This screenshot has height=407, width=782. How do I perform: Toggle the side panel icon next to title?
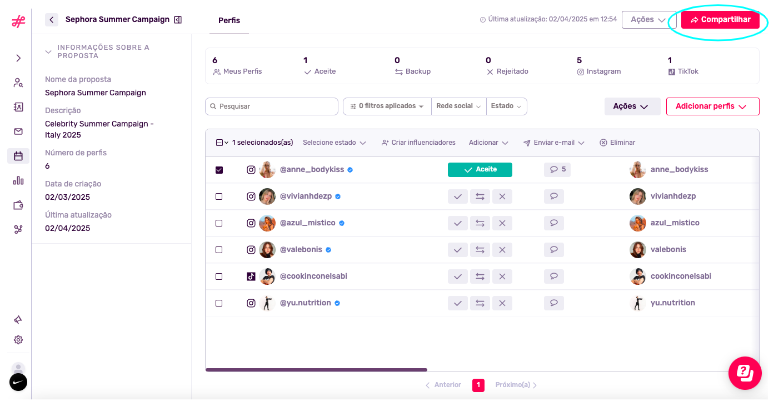click(x=178, y=20)
